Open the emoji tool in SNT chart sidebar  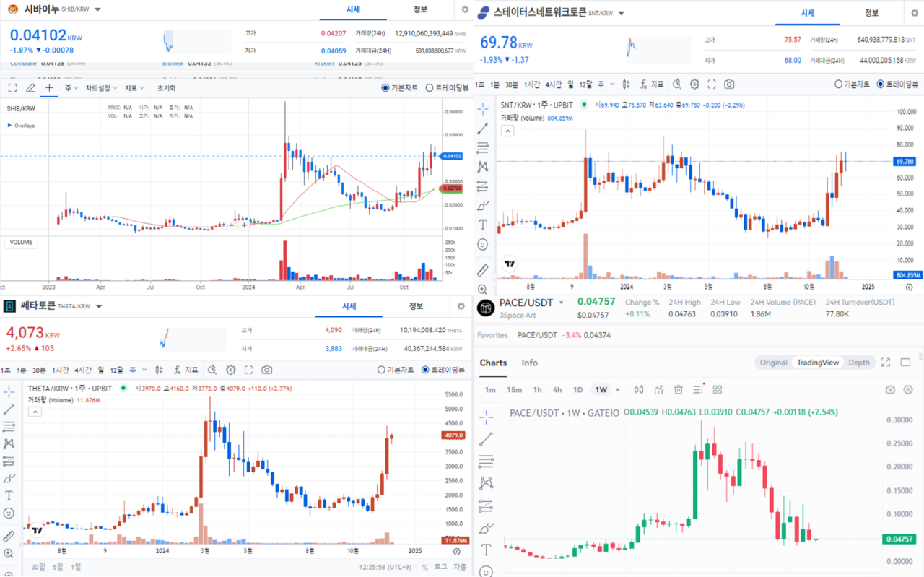click(483, 245)
